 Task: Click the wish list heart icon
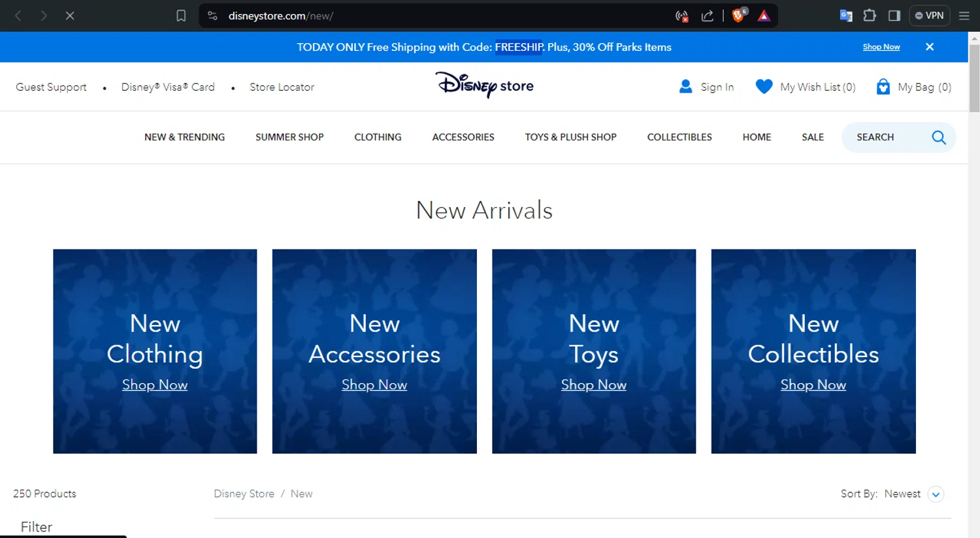[764, 86]
